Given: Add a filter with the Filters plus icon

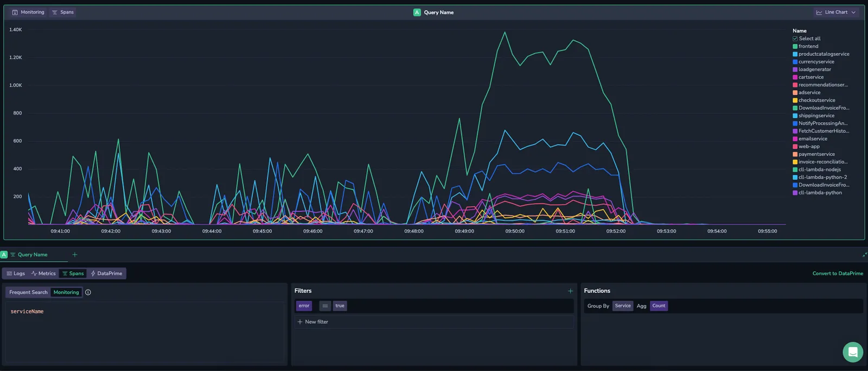Looking at the screenshot, I should 570,291.
